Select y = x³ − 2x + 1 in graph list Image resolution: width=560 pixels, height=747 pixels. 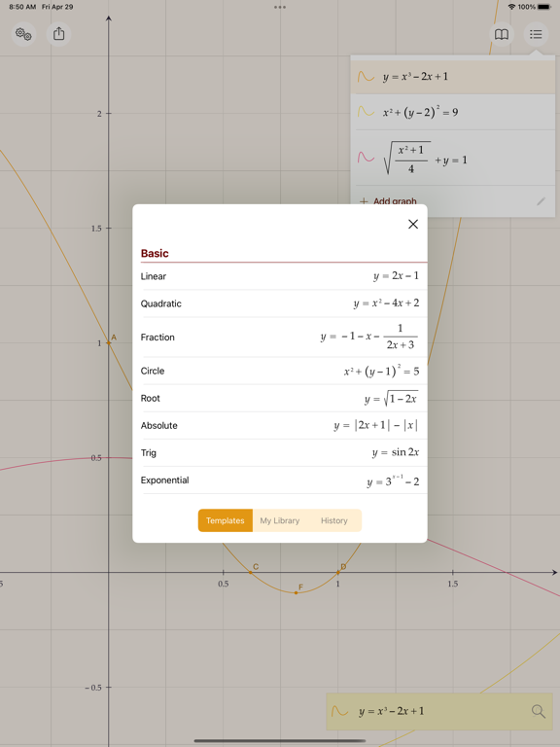point(453,77)
